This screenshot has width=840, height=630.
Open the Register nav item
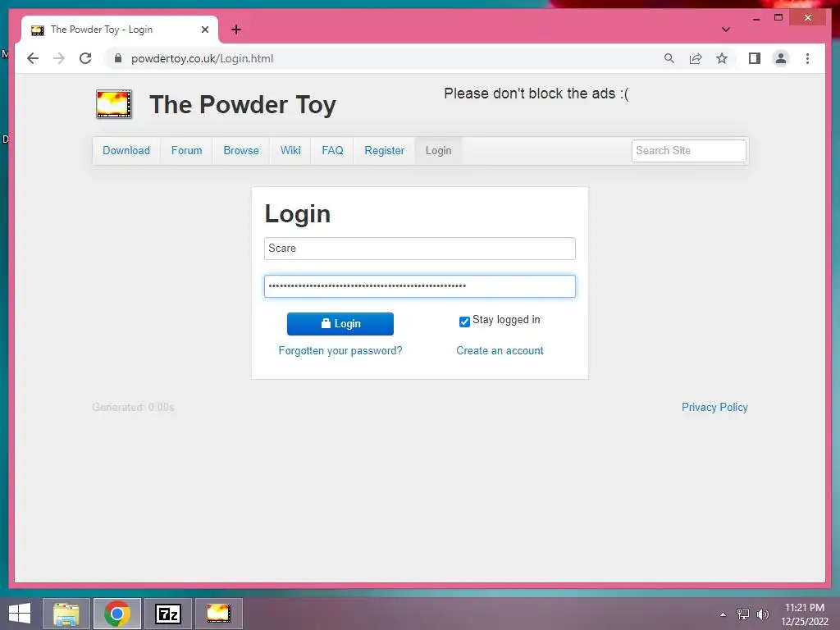coord(384,151)
